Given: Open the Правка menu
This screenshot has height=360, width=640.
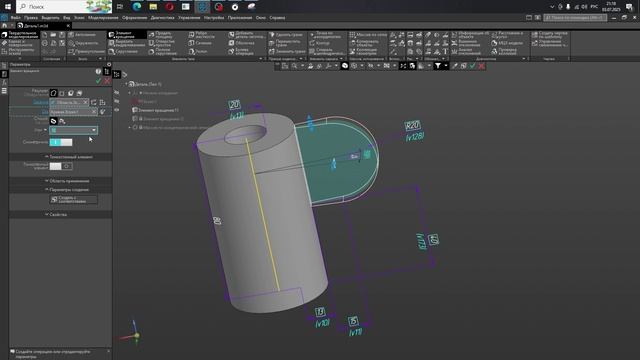Looking at the screenshot, I should point(31,18).
